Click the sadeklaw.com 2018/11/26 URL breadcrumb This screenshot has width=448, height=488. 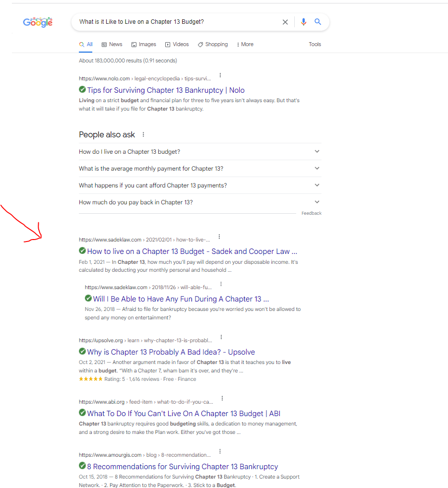pos(148,287)
